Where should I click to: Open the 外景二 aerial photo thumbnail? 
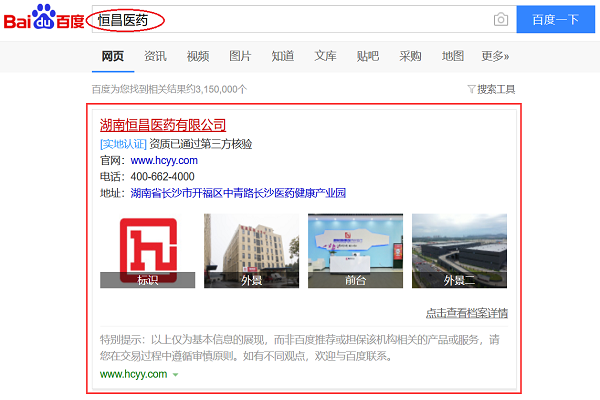(x=459, y=250)
